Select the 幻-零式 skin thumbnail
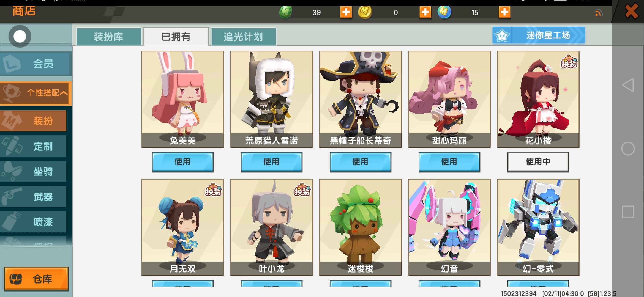Image resolution: width=644 pixels, height=297 pixels. coord(538,227)
